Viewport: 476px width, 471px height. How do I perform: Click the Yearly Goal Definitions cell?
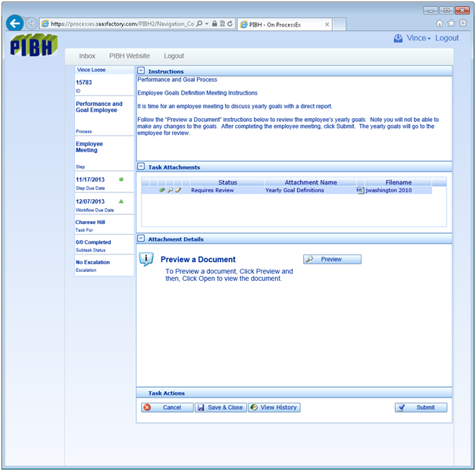[294, 190]
